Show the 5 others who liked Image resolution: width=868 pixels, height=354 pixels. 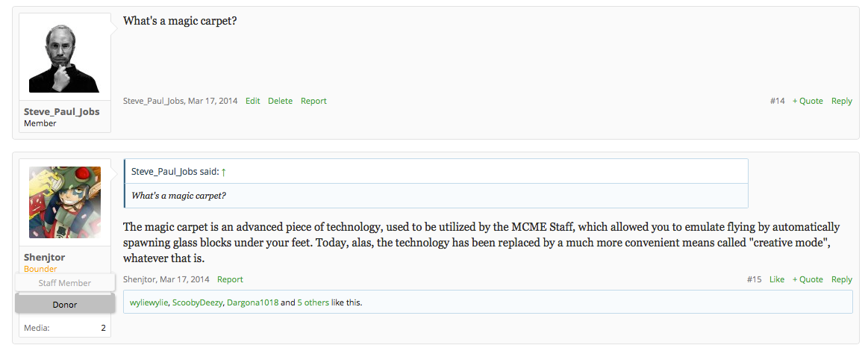313,303
